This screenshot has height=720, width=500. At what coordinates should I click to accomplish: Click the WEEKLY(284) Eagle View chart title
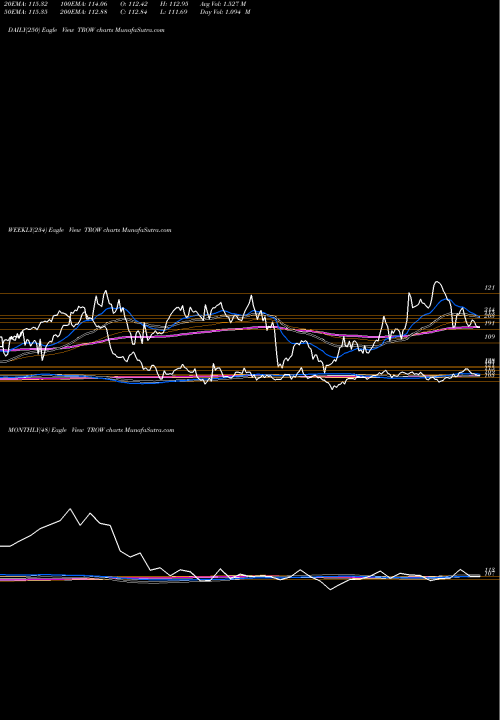tap(90, 230)
